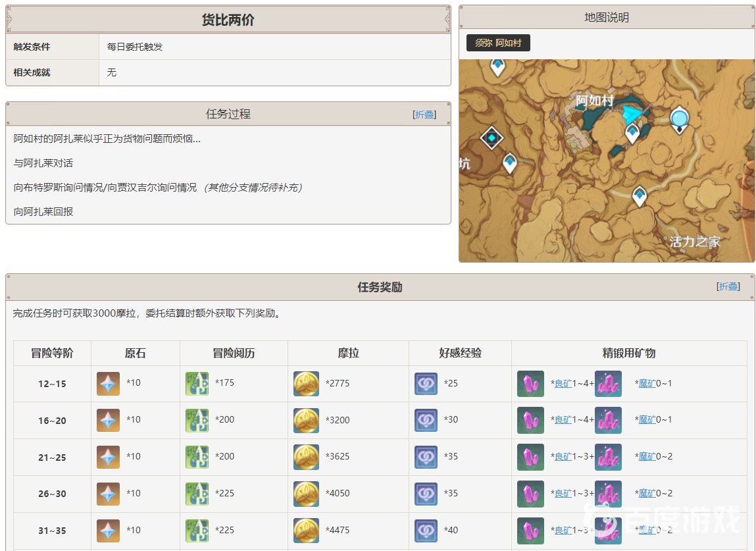Viewport: 756px width, 551px height.
Task: Click the *175 adventure EXP value
Action: click(x=224, y=382)
